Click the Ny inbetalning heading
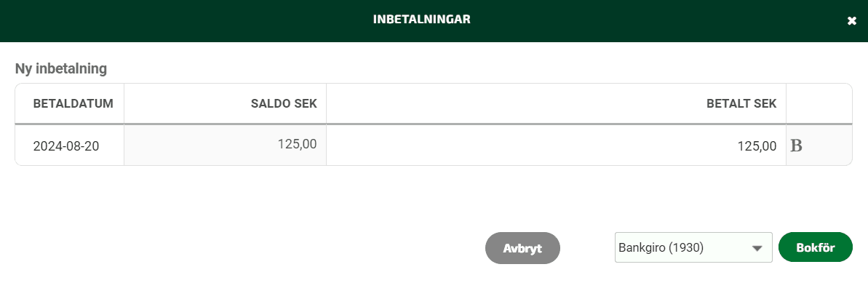Screen dimensions: 868x283 pyautogui.click(x=61, y=69)
